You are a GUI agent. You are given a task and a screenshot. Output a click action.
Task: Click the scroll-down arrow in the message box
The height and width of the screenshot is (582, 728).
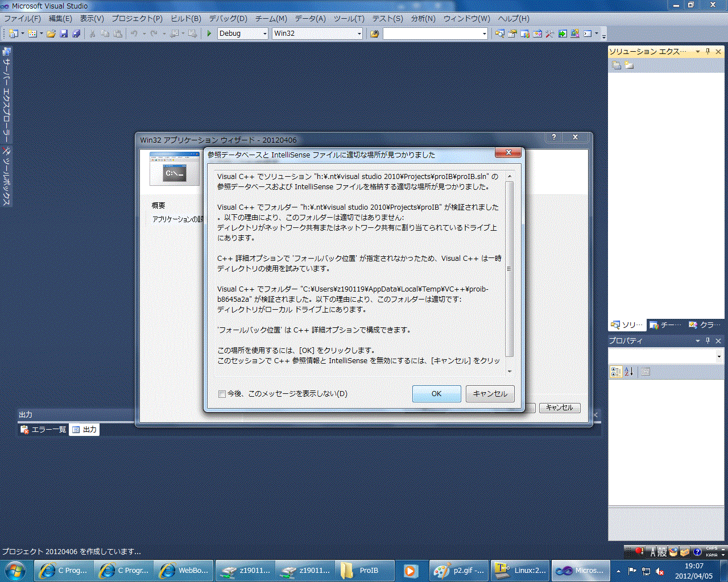(x=510, y=371)
